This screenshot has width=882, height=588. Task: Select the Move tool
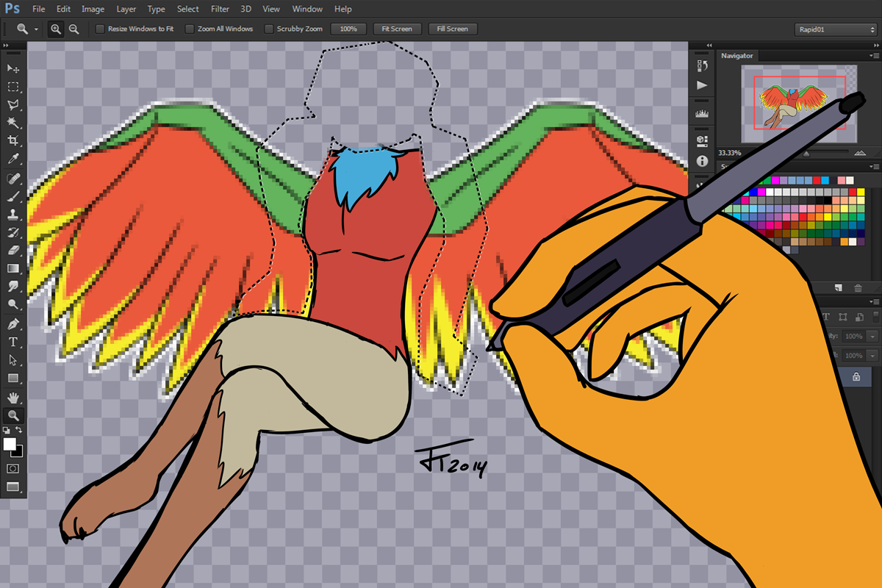click(13, 68)
